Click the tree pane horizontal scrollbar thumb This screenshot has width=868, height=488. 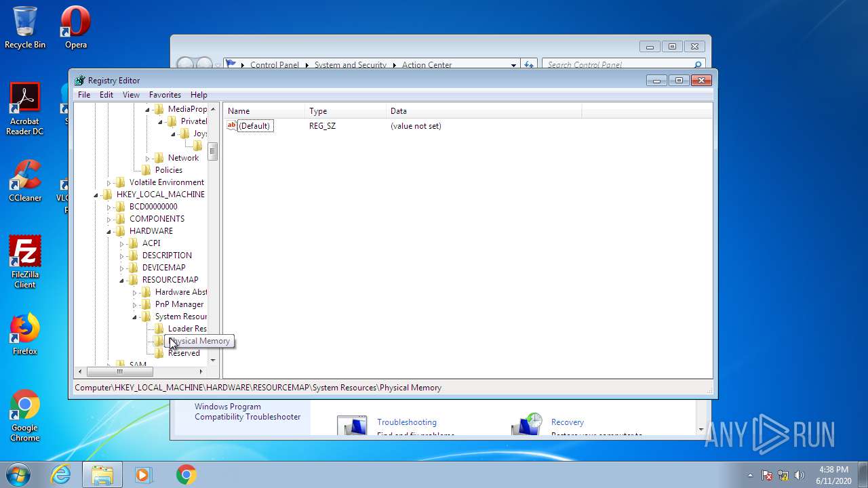point(120,371)
